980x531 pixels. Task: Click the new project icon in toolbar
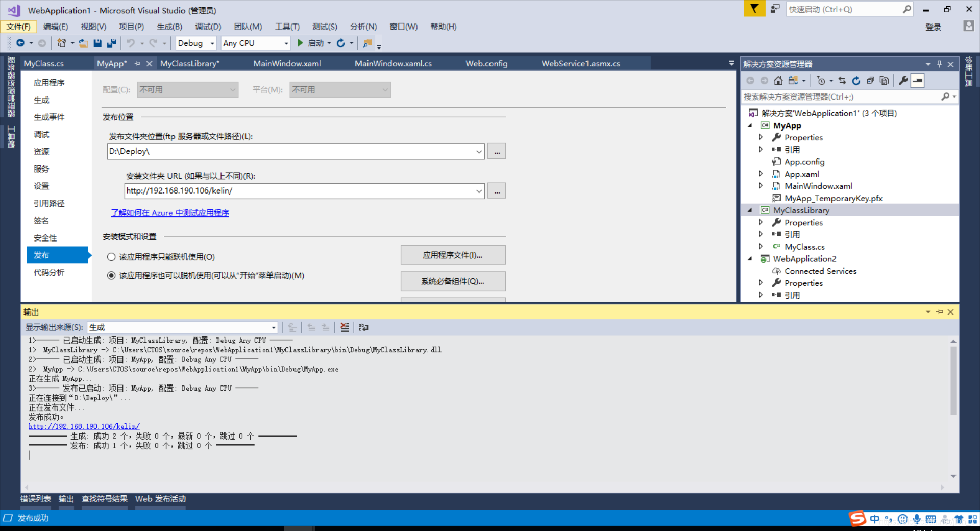[61, 43]
